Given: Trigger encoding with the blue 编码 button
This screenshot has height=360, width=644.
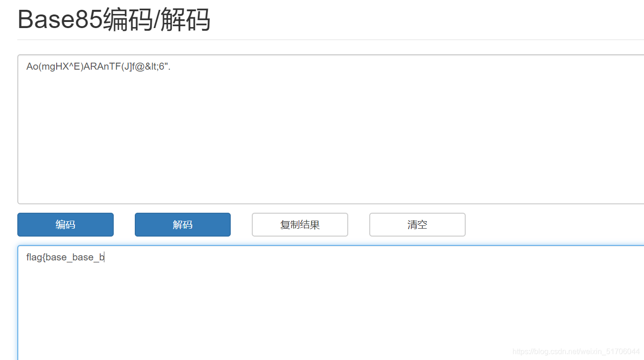Looking at the screenshot, I should click(65, 224).
